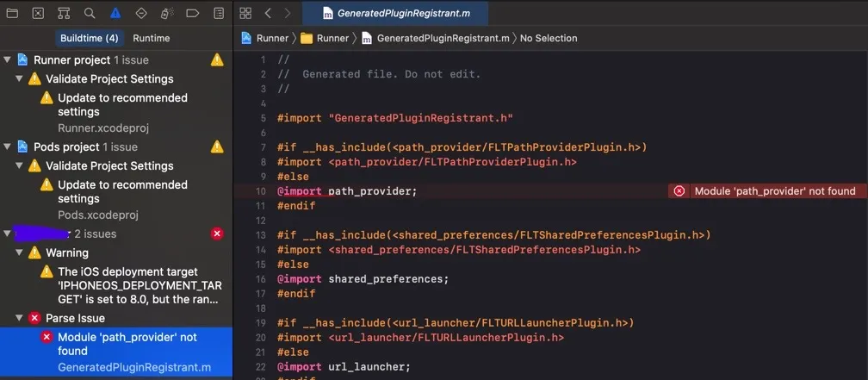
Task: Click the yellow Runner folder icon in breadcrumb
Action: click(x=307, y=38)
